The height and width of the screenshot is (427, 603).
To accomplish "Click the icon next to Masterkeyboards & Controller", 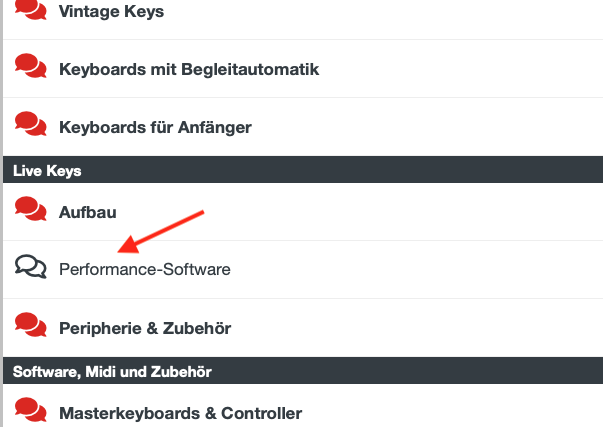I will [x=31, y=410].
